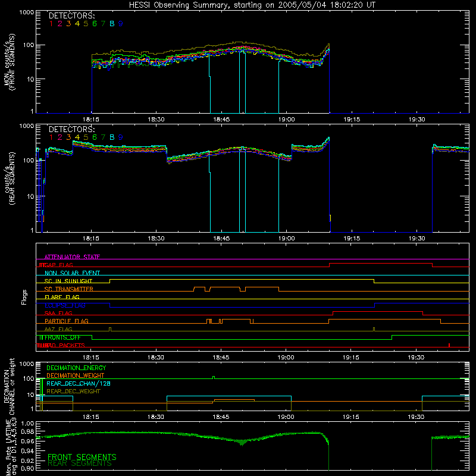Select green detector 6 in rear segments legend

(x=95, y=137)
